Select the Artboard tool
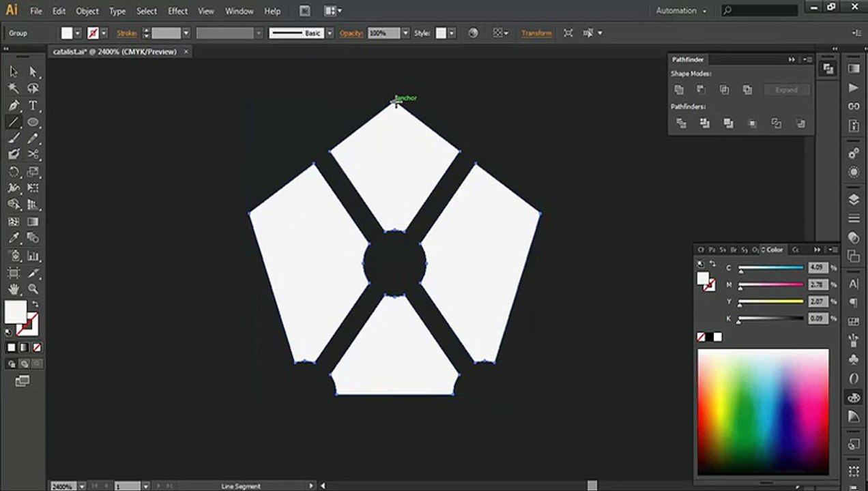The width and height of the screenshot is (868, 491). [x=14, y=273]
